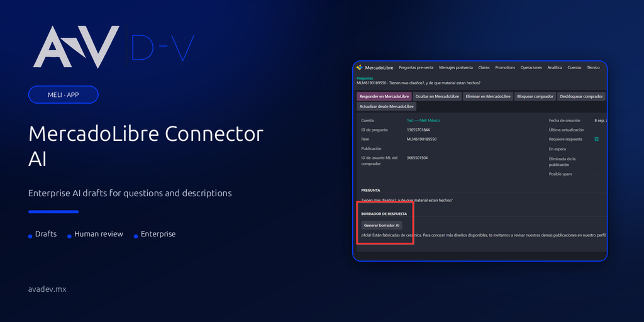Viewport: 644px width, 322px height.
Task: Click Generar borrador AI button
Action: pyautogui.click(x=382, y=226)
